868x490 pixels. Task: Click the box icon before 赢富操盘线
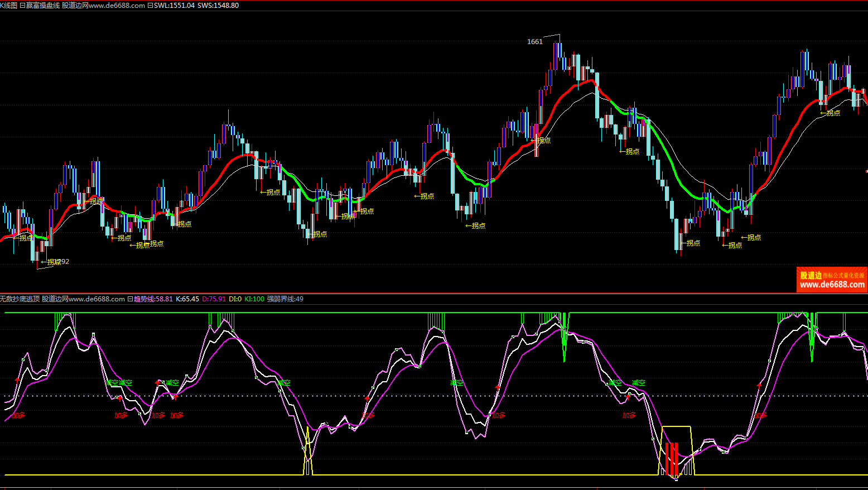pos(22,6)
